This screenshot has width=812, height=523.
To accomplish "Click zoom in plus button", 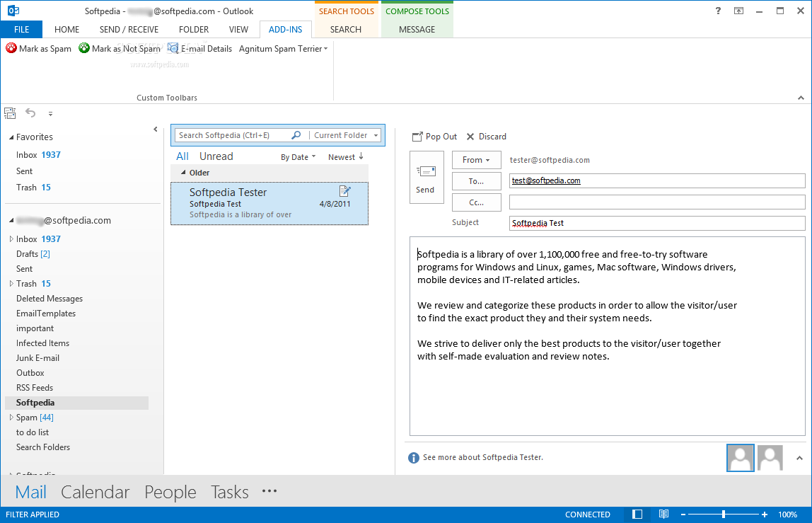I will [765, 515].
